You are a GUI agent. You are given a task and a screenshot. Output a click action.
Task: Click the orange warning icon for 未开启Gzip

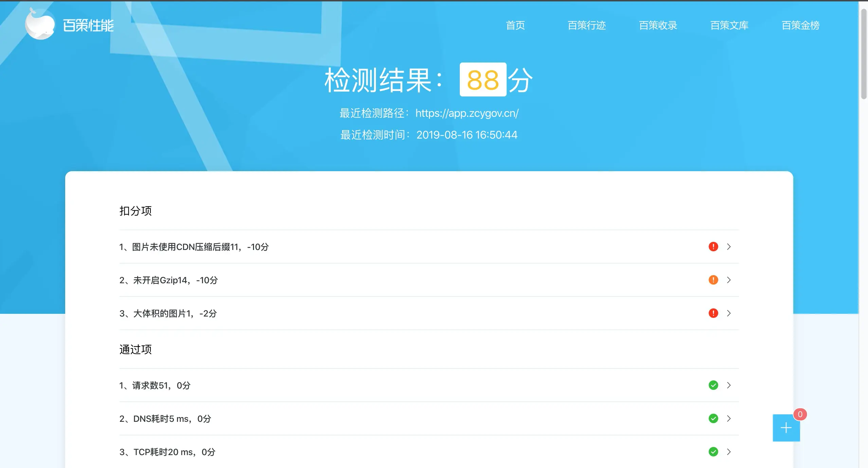pos(713,280)
